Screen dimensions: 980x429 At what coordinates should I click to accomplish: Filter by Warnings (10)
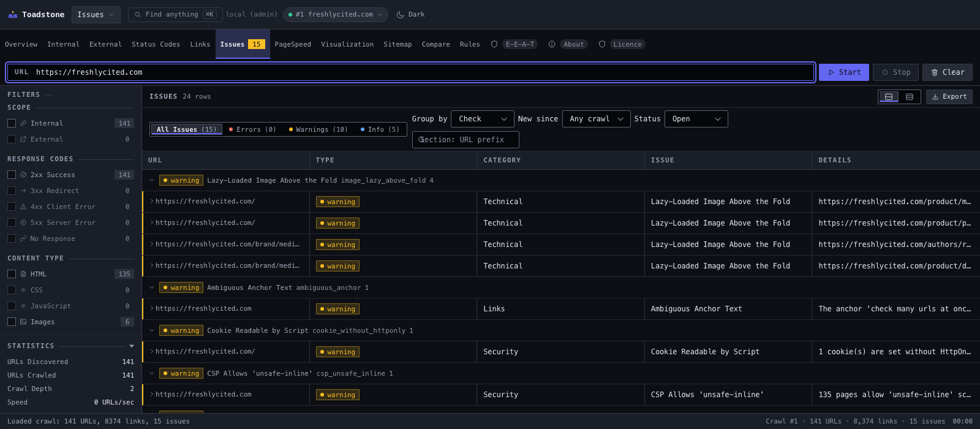(318, 129)
